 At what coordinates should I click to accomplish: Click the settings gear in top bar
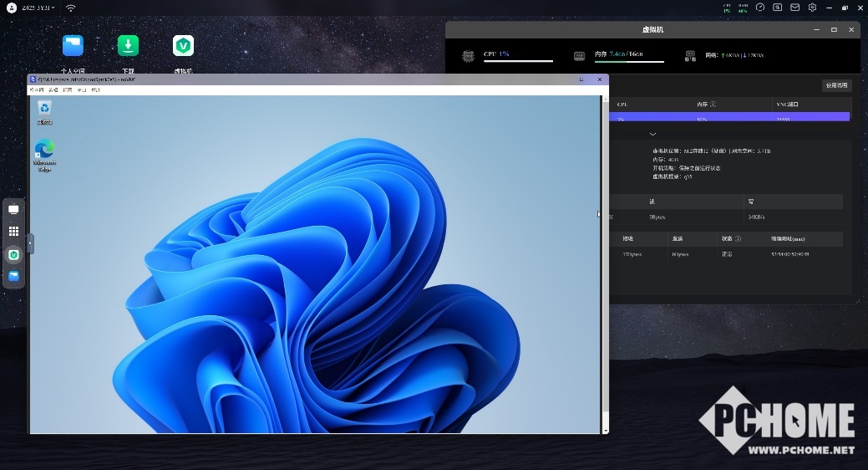pos(812,8)
